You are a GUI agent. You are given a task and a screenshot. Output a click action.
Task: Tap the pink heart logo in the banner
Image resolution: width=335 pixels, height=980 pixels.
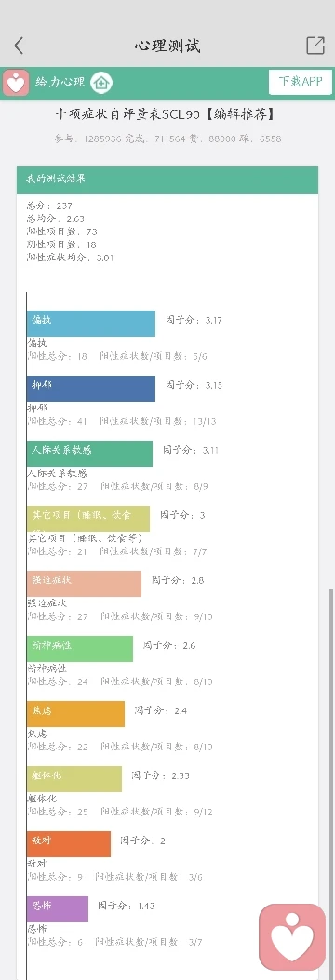[16, 82]
